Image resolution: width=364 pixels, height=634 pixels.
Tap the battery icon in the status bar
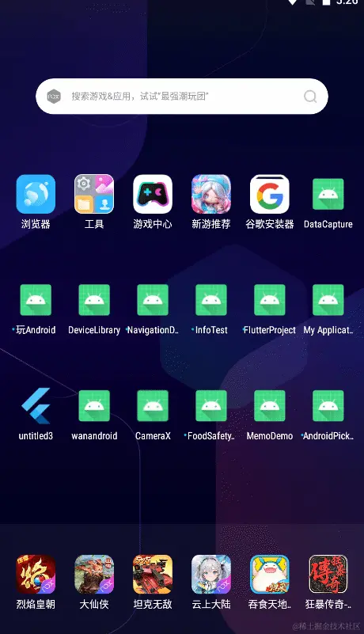tap(326, 2)
